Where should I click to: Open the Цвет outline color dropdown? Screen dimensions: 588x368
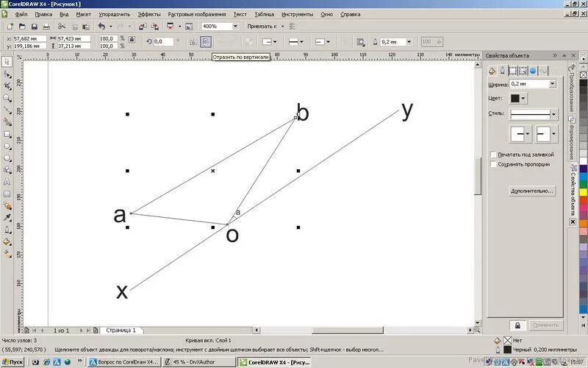pyautogui.click(x=523, y=99)
